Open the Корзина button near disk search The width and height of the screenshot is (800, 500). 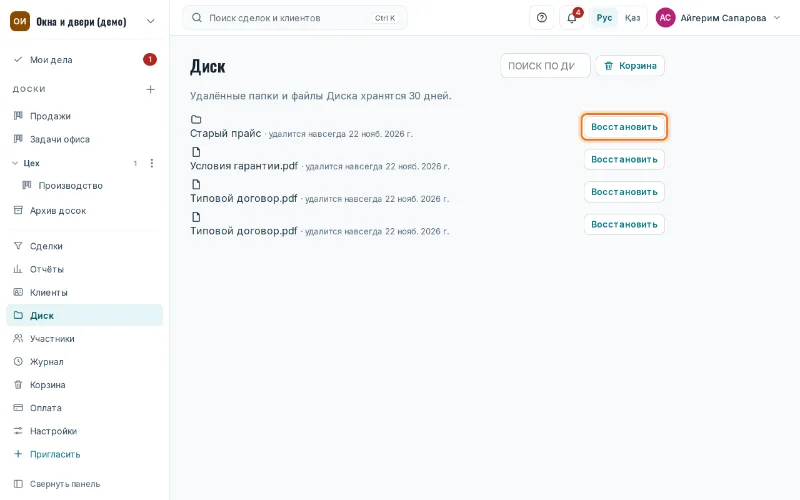click(630, 66)
